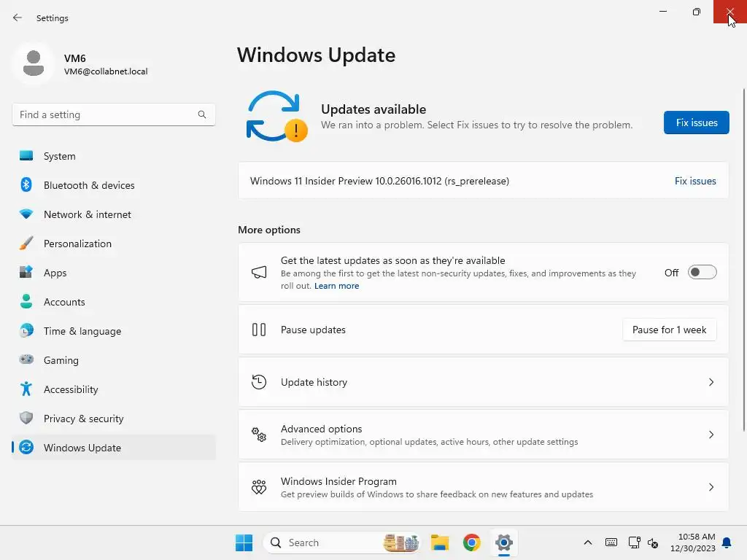
Task: Click the notification bell in system tray
Action: point(727,542)
